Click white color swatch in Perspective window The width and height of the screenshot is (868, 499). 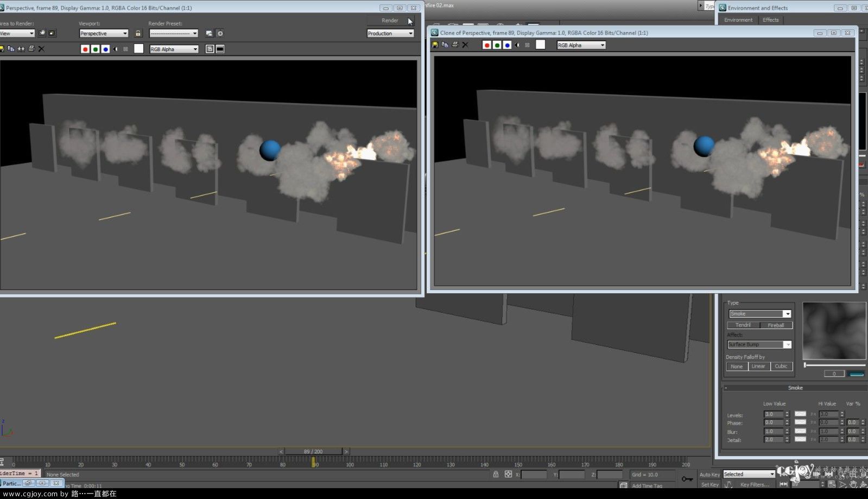[139, 49]
